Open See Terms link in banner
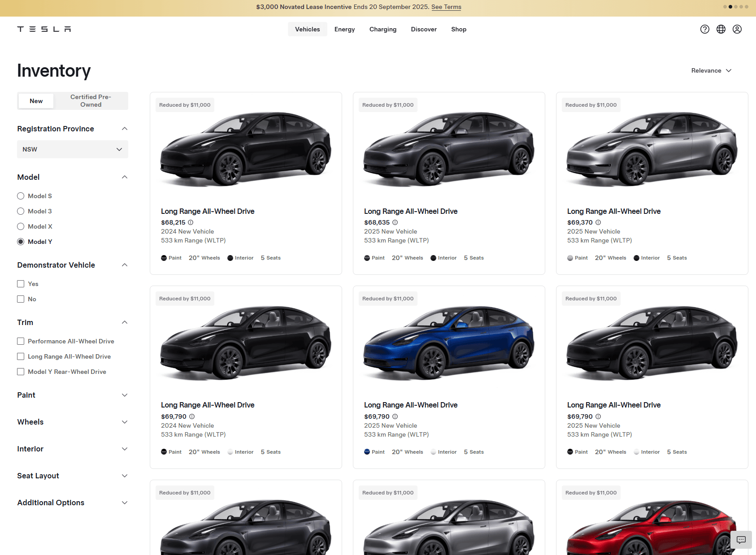The width and height of the screenshot is (756, 555). [x=446, y=7]
